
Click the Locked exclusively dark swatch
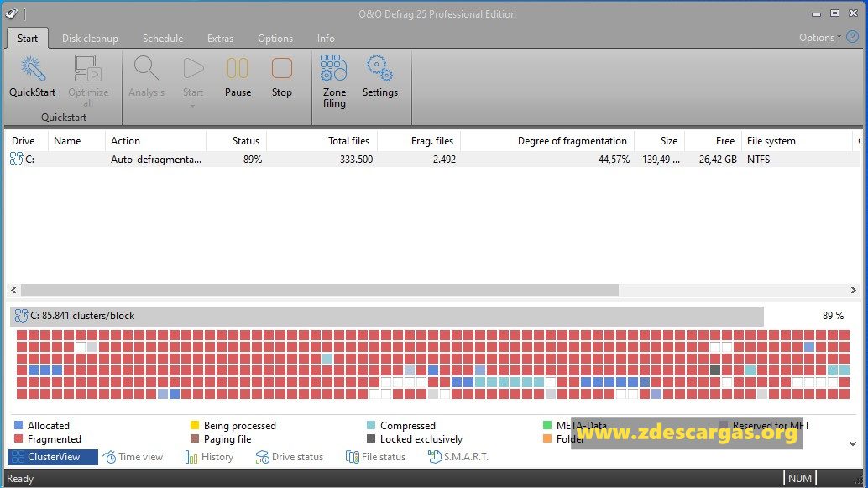tap(371, 438)
